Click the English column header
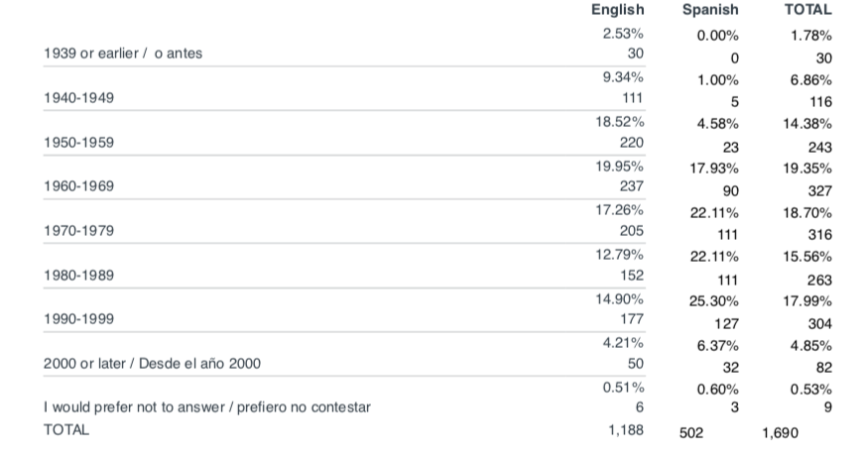The height and width of the screenshot is (456, 868). [x=617, y=10]
